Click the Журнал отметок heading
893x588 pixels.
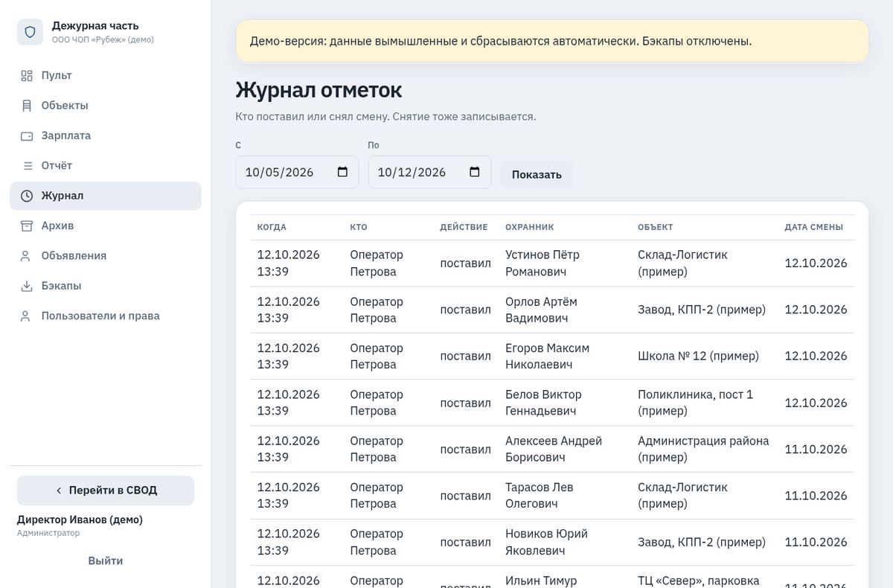pos(319,90)
